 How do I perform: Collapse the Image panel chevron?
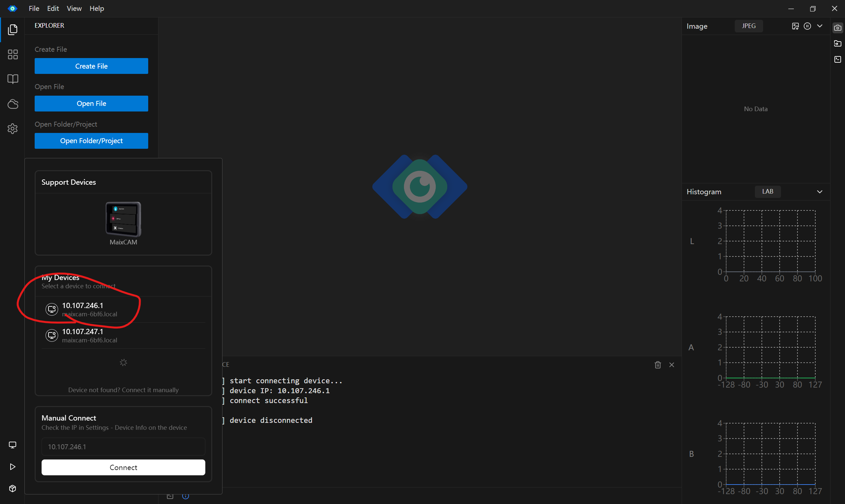820,26
